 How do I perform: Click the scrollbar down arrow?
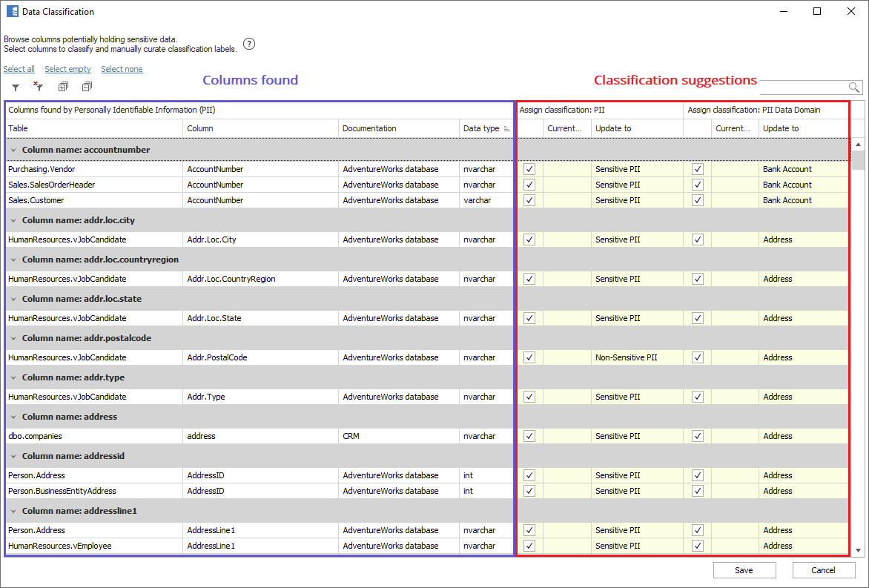pyautogui.click(x=858, y=550)
